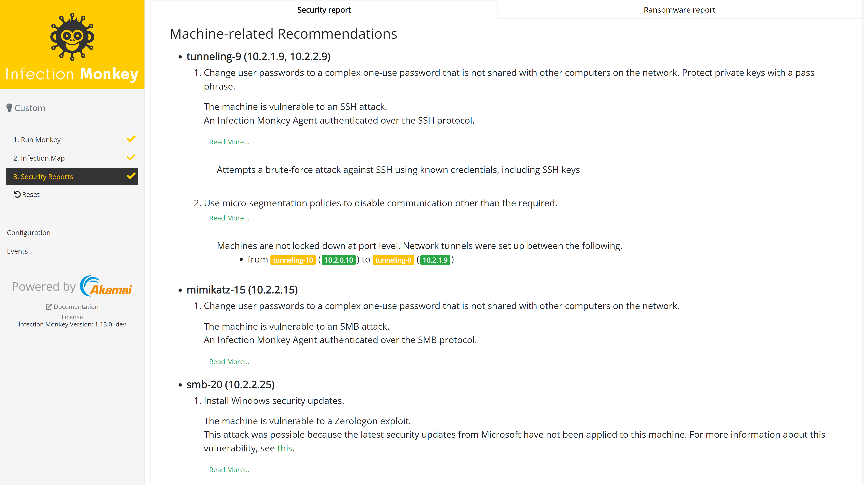868x485 pixels.
Task: Follow the 'this' Zerologon vulnerability link
Action: pos(284,448)
